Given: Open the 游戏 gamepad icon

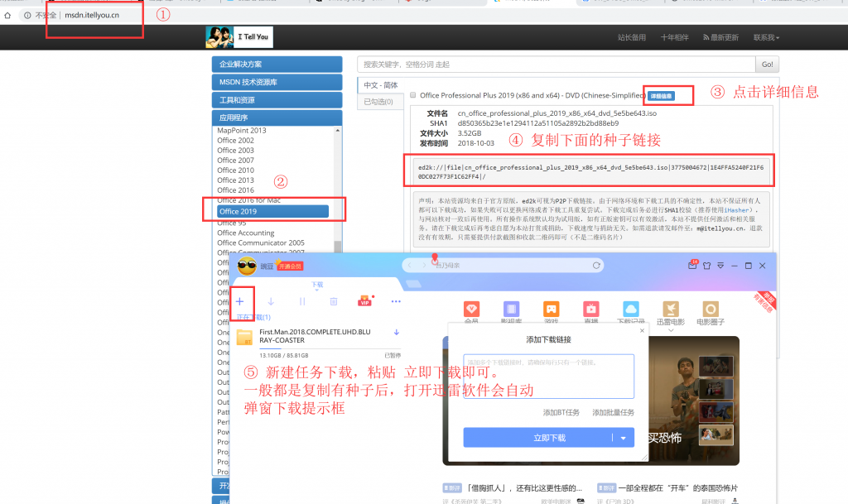Looking at the screenshot, I should pyautogui.click(x=551, y=309).
